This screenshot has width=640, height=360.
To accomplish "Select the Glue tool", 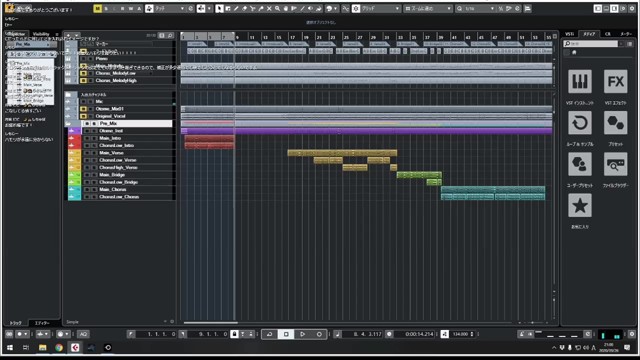I will coord(260,9).
